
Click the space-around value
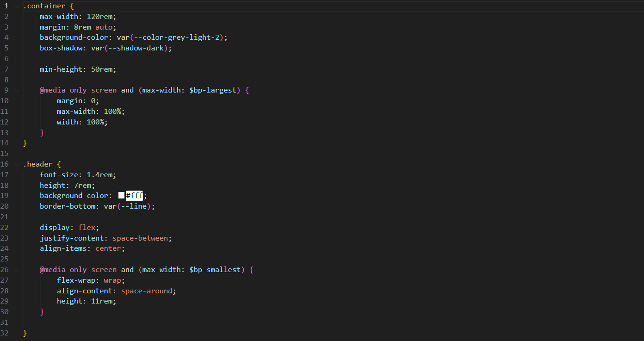click(x=147, y=291)
